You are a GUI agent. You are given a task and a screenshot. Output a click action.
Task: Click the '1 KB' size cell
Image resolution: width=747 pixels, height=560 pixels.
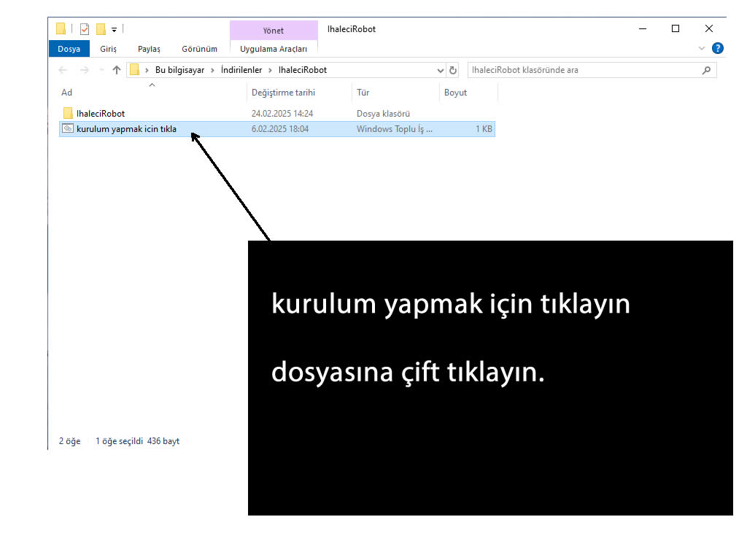pos(484,129)
